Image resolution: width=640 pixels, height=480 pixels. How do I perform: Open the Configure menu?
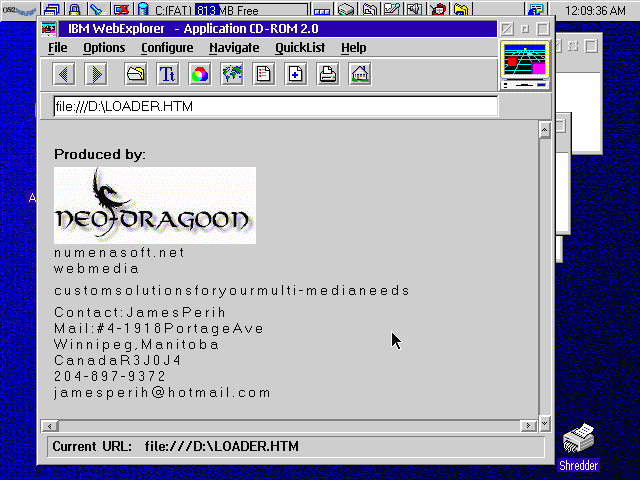(167, 48)
